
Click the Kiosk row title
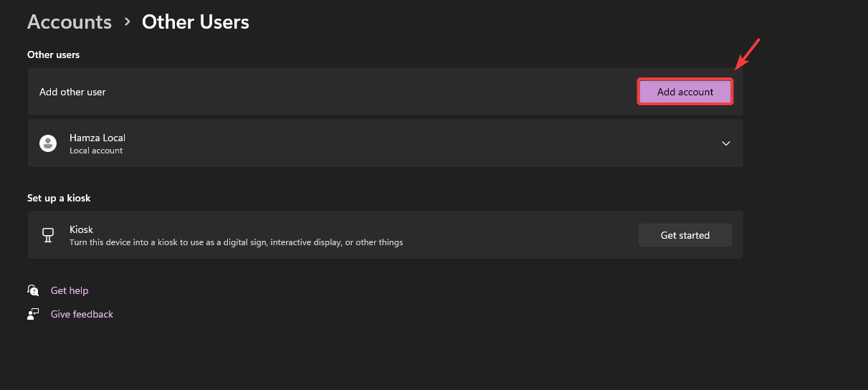click(81, 229)
